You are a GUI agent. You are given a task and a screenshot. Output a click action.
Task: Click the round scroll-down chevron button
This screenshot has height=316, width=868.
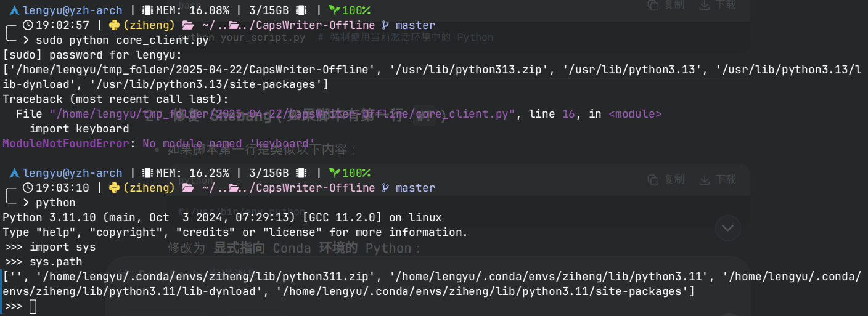[x=727, y=228]
